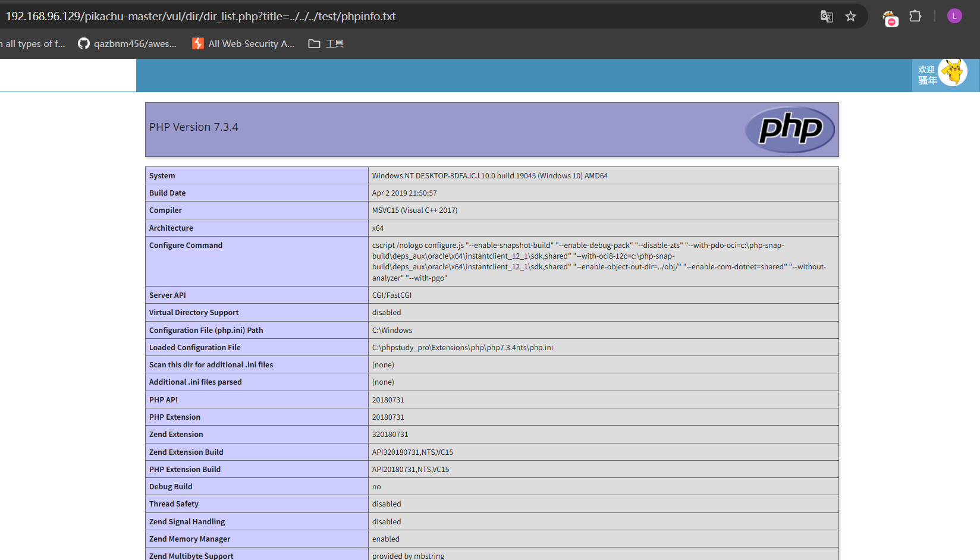The height and width of the screenshot is (560, 980).
Task: Click the 'Build Date' row label
Action: tap(168, 193)
